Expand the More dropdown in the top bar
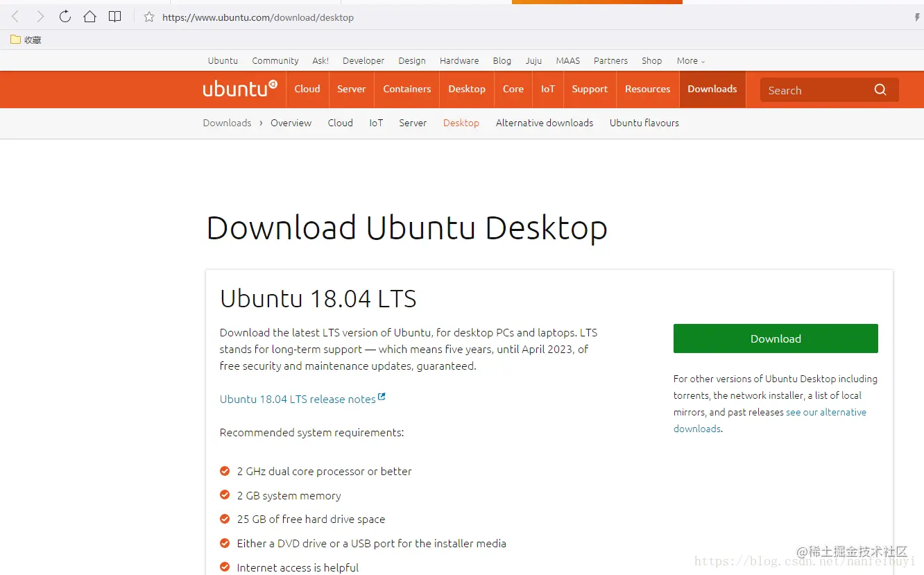 coord(691,60)
